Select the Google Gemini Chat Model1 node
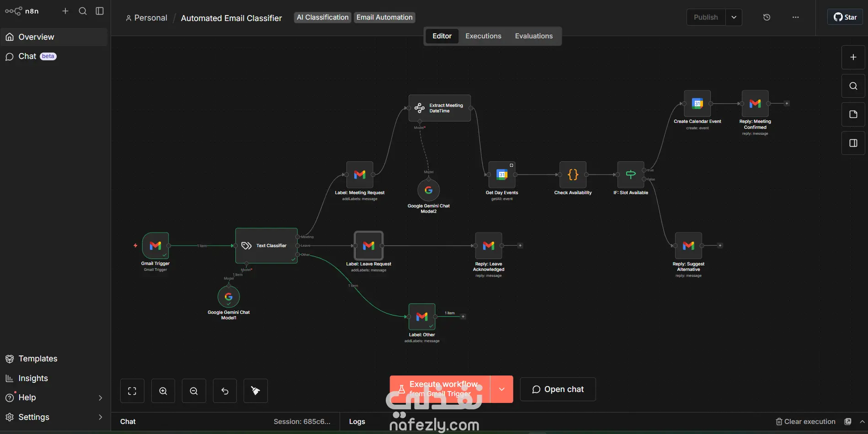The image size is (868, 434). tap(229, 297)
